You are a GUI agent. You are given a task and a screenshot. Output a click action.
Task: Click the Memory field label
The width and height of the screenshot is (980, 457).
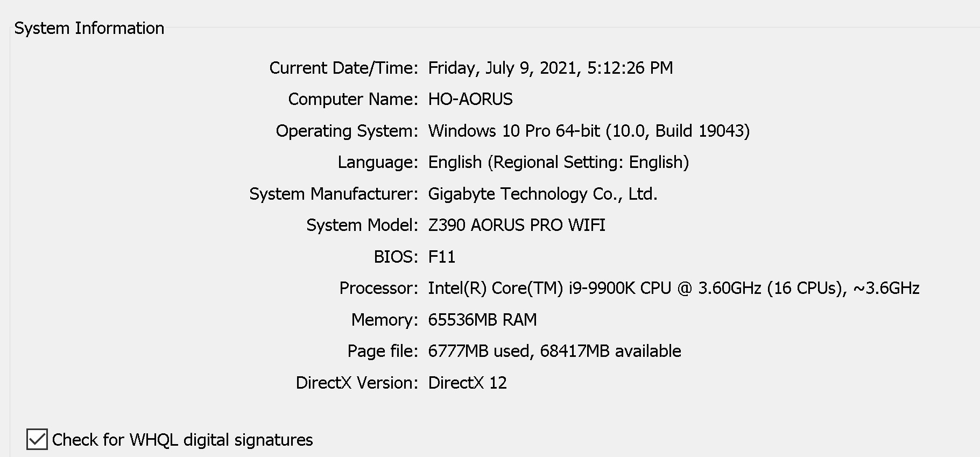pyautogui.click(x=384, y=320)
